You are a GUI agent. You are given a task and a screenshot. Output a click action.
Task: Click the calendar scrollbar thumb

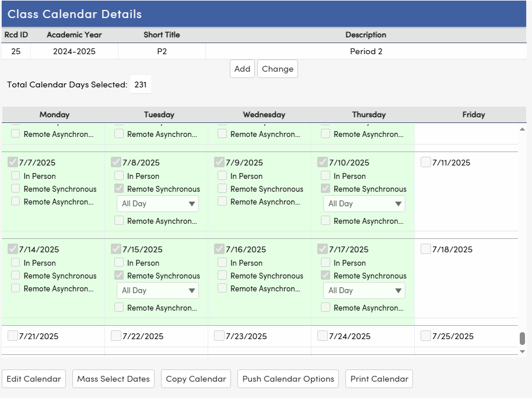point(523,339)
